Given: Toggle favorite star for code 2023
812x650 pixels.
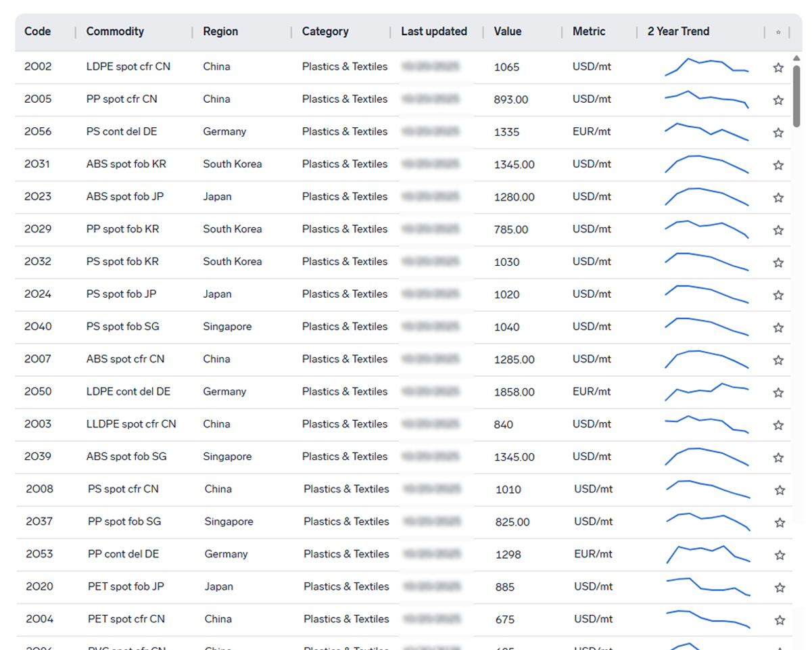Looking at the screenshot, I should (x=778, y=198).
